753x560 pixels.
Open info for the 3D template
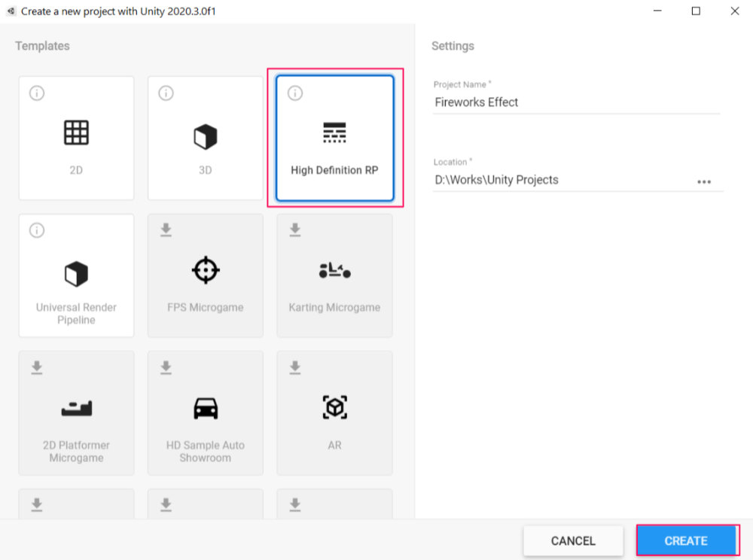pos(166,93)
